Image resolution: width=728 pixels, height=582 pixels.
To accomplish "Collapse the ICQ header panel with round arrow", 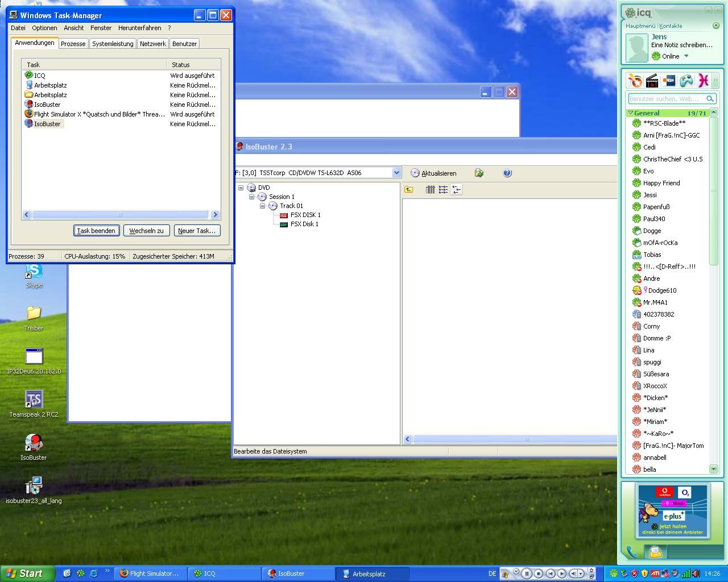I will [716, 26].
